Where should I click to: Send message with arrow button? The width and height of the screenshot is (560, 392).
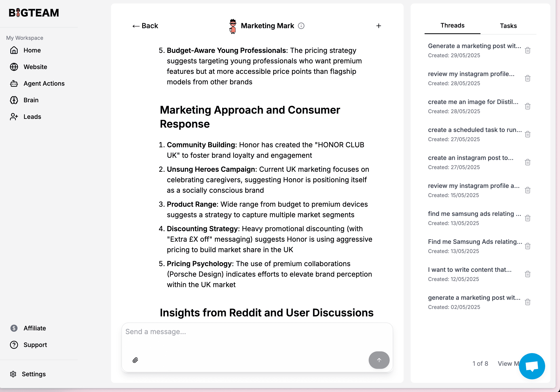(379, 360)
